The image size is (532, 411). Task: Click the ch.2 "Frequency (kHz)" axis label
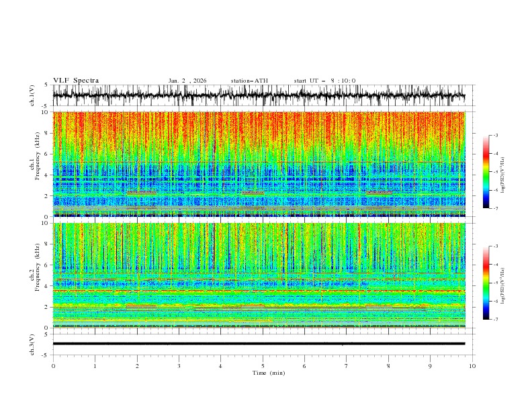click(x=38, y=267)
